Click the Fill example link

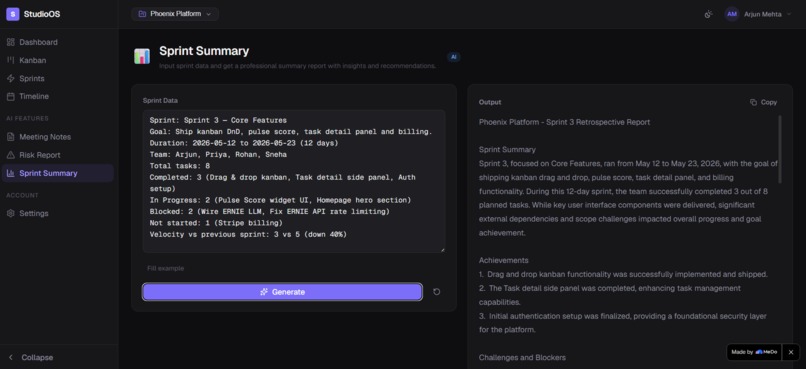[x=166, y=268]
